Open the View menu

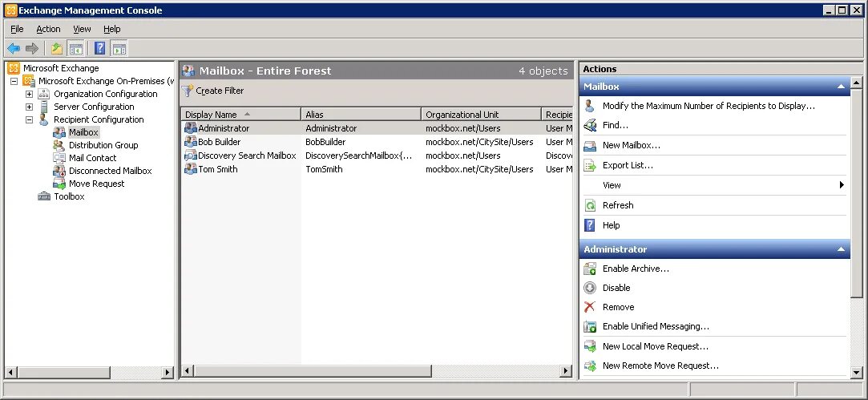click(82, 29)
